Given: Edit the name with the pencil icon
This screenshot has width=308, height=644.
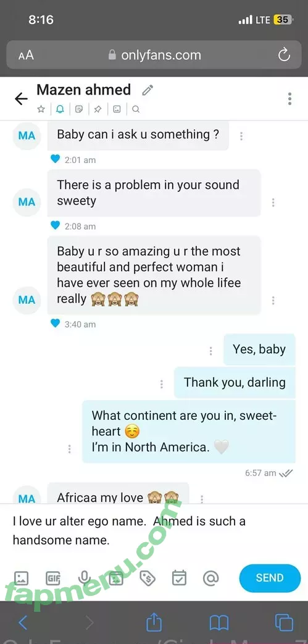Looking at the screenshot, I should click(148, 90).
